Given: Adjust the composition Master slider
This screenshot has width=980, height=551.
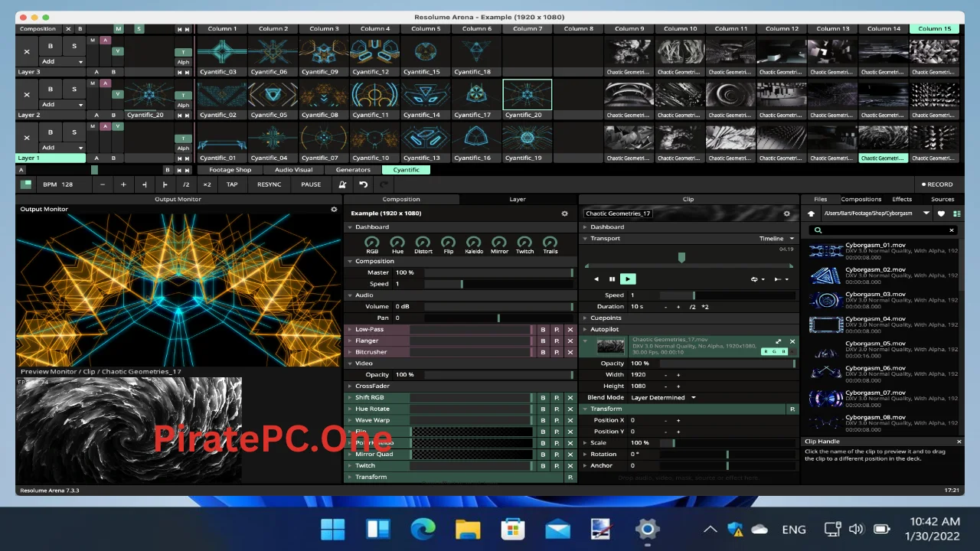Looking at the screenshot, I should coord(498,272).
